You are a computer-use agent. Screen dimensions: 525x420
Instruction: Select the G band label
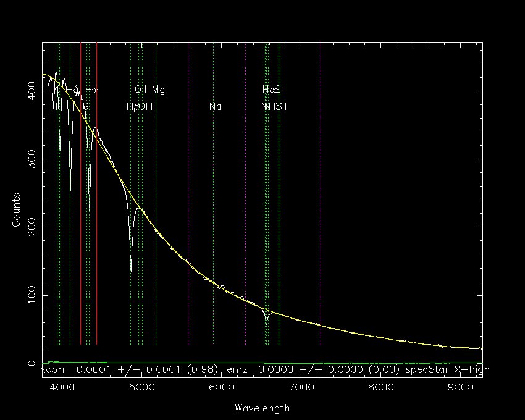(x=86, y=106)
